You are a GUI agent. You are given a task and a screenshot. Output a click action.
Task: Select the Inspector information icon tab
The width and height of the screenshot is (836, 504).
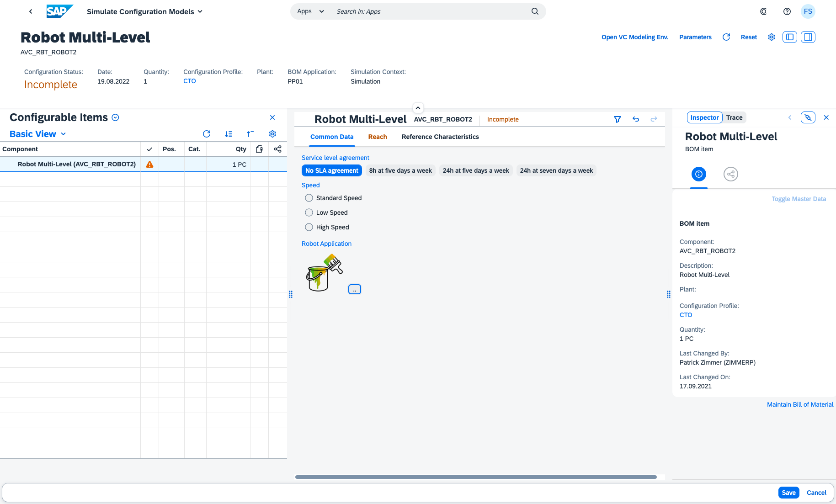699,174
